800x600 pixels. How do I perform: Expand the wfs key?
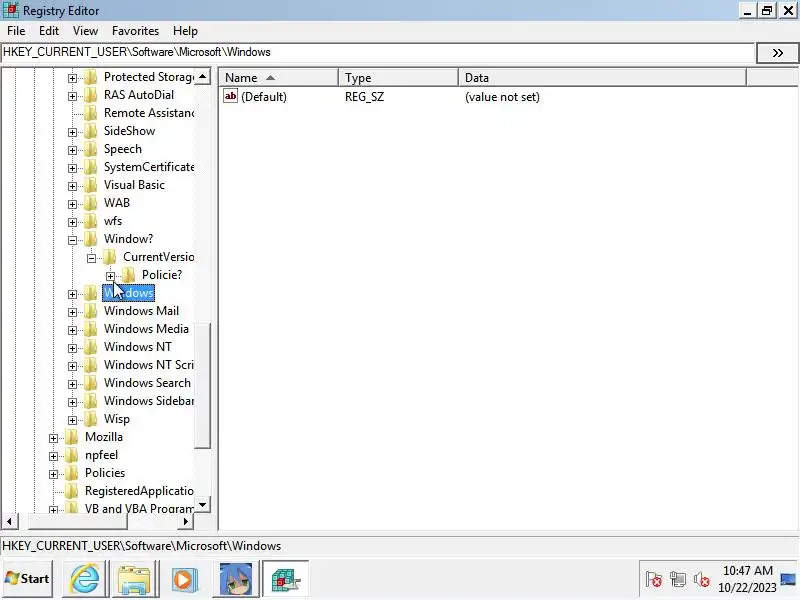pyautogui.click(x=72, y=222)
